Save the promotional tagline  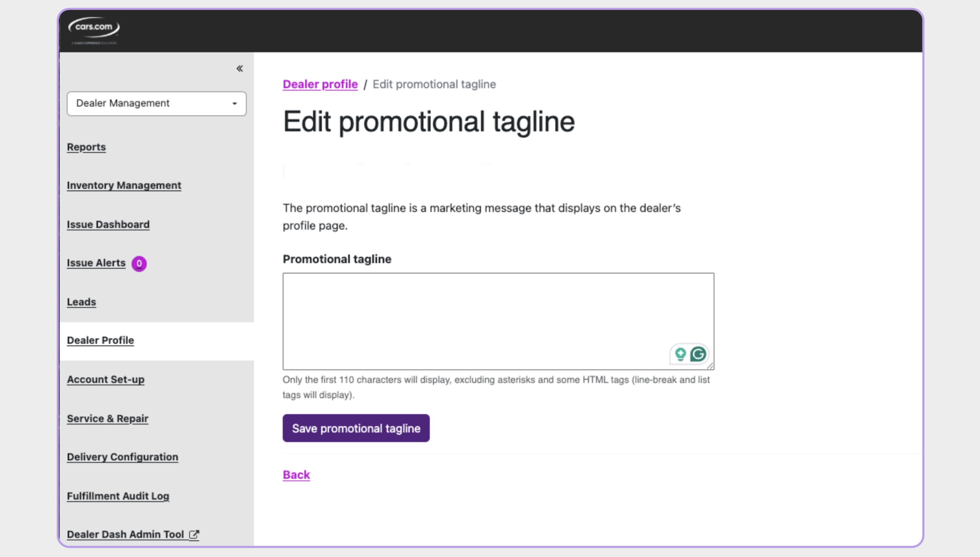pos(356,428)
